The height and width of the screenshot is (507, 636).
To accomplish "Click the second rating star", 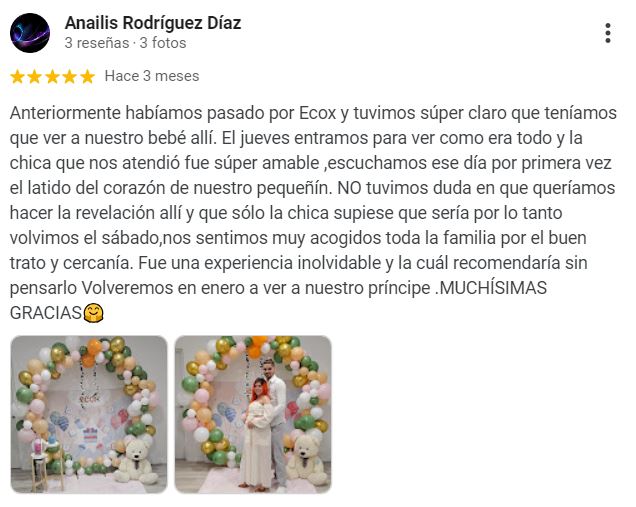I will [x=34, y=76].
